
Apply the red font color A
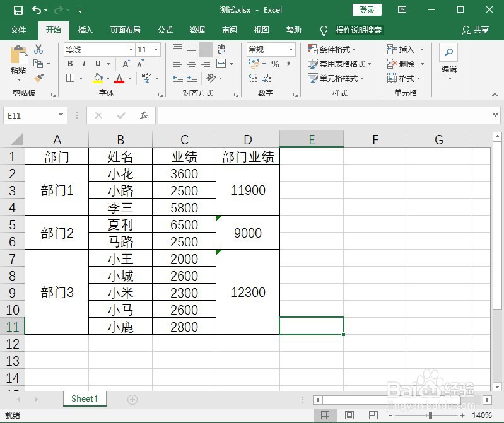[x=119, y=78]
